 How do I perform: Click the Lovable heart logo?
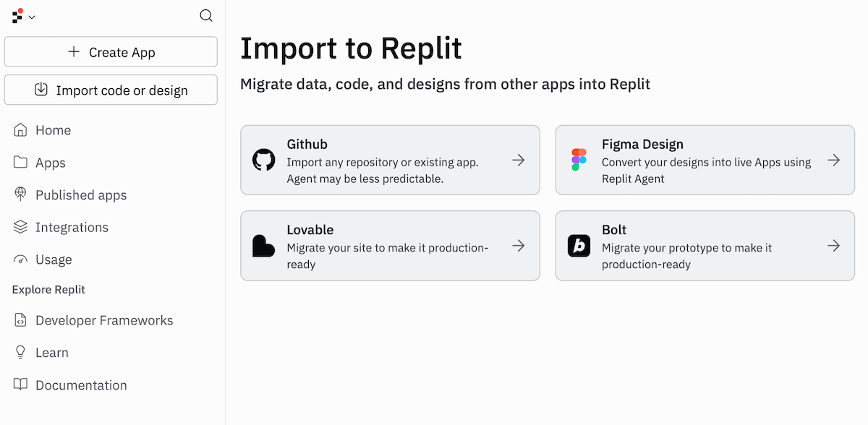(x=264, y=246)
